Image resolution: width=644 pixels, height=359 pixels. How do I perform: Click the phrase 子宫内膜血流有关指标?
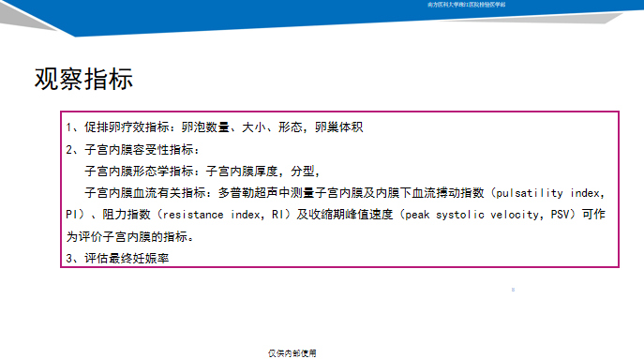coord(145,193)
